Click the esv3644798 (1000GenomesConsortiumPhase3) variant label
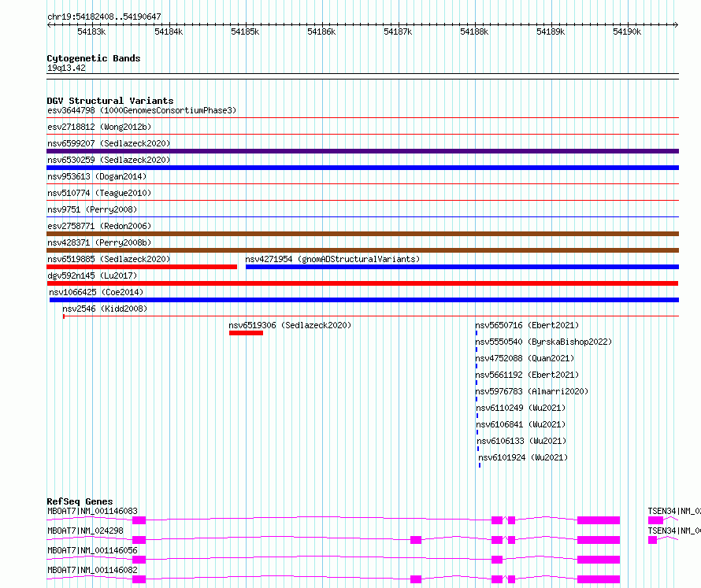This screenshot has width=701, height=588. [142, 110]
